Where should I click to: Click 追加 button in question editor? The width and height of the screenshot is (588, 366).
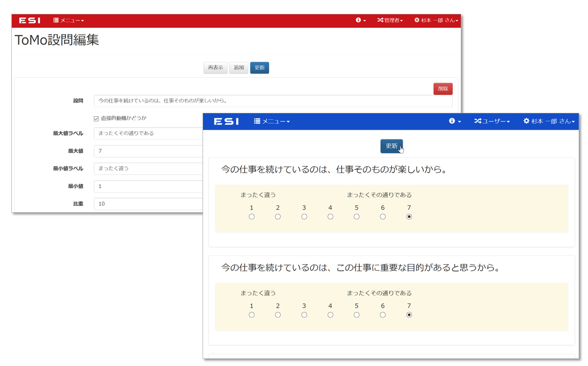click(239, 68)
